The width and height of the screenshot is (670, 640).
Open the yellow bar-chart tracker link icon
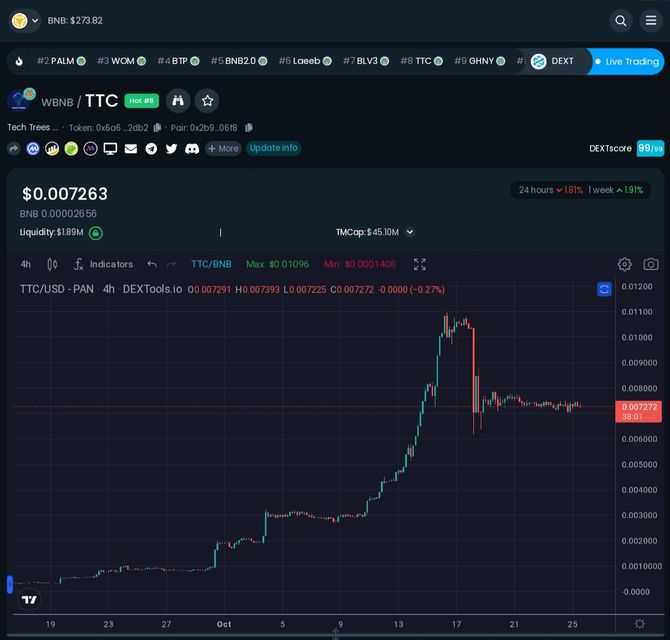[52, 149]
